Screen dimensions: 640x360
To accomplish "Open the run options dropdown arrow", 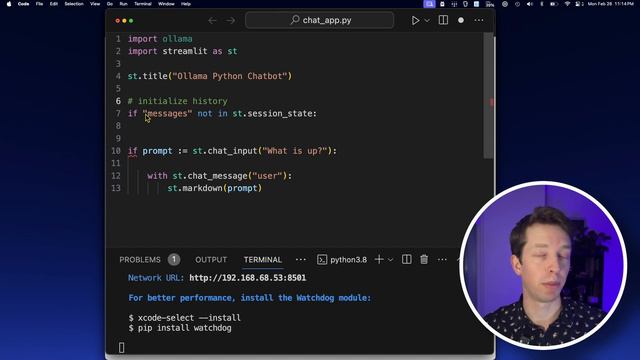I will [x=427, y=20].
